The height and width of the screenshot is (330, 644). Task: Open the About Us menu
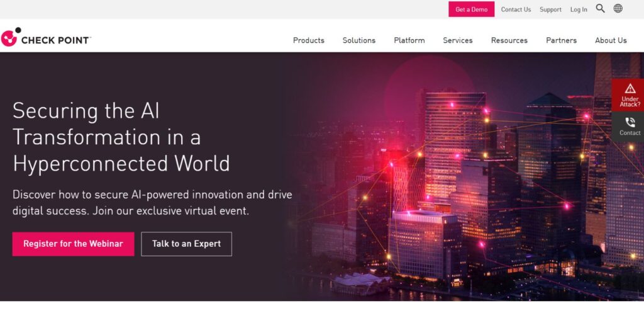(x=611, y=40)
